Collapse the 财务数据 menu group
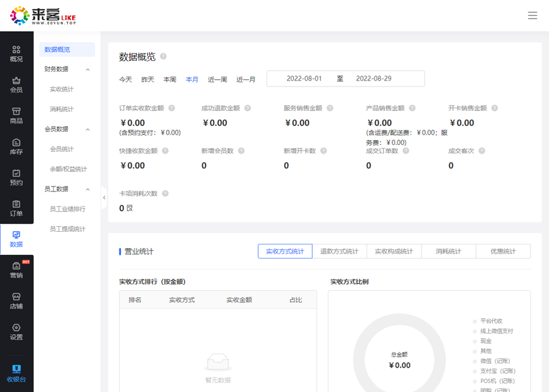 [x=88, y=69]
